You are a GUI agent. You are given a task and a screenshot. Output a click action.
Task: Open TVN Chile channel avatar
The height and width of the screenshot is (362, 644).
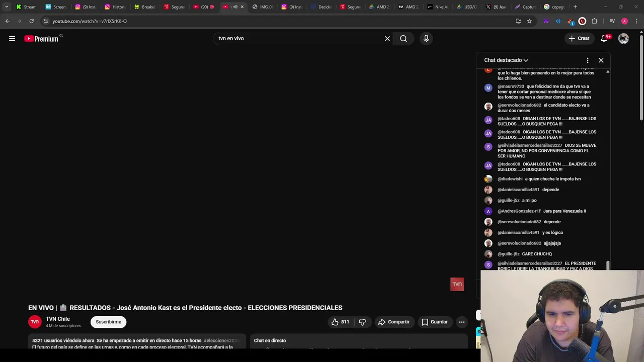pos(35,322)
